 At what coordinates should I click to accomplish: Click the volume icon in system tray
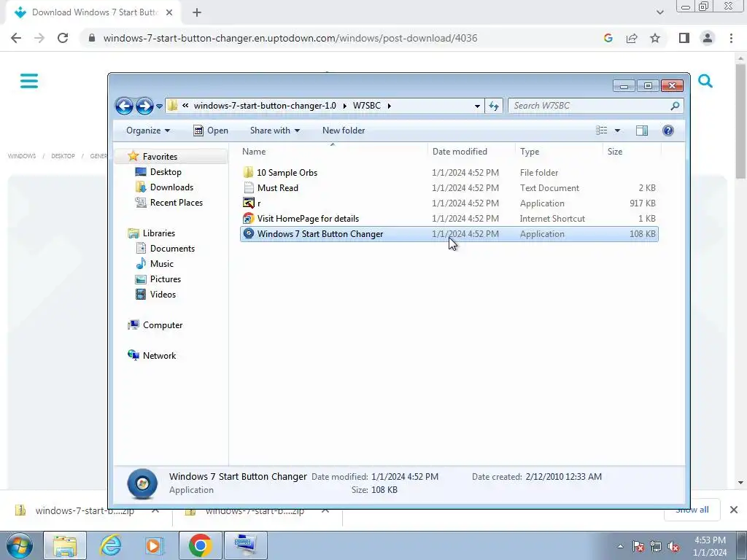pos(673,547)
